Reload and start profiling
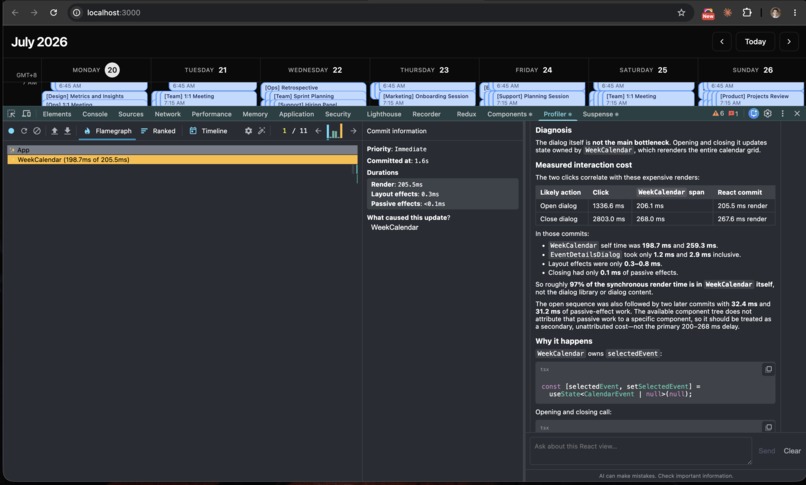 24,131
